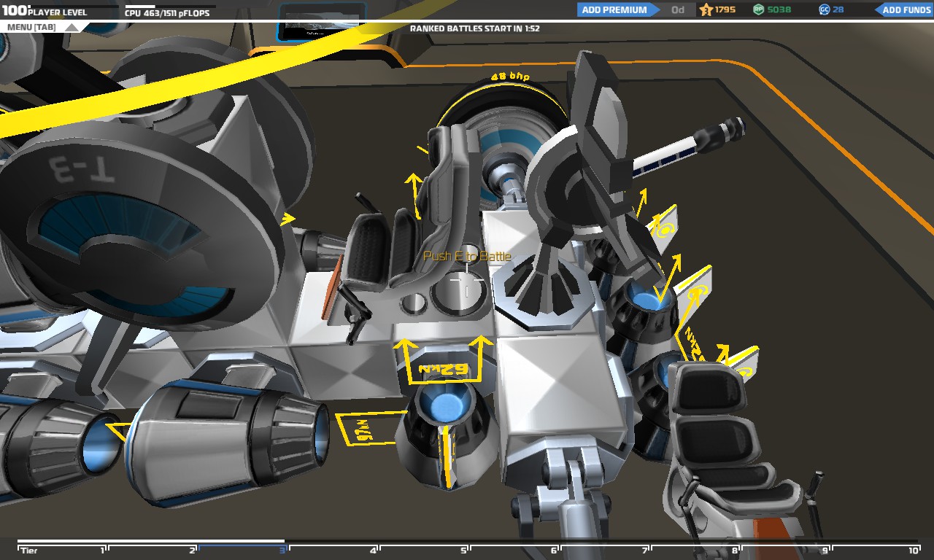The image size is (934, 560).
Task: Click the CPU 463/1511 pFLOPS readout
Action: pos(167,14)
